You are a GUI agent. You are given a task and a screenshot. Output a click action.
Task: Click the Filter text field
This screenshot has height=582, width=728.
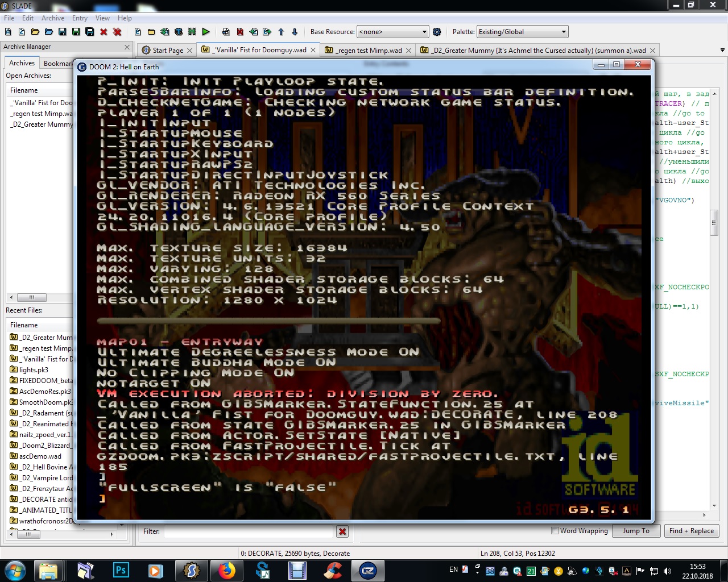coord(248,531)
